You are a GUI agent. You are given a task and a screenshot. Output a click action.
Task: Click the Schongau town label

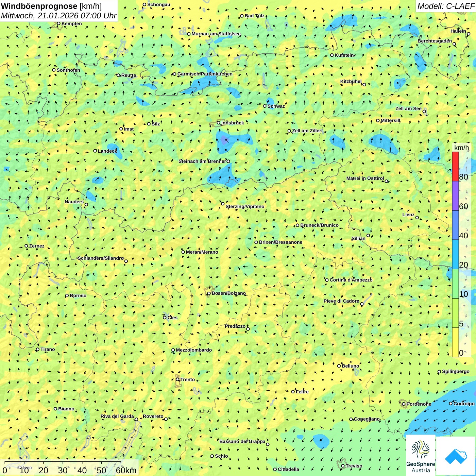click(x=159, y=4)
